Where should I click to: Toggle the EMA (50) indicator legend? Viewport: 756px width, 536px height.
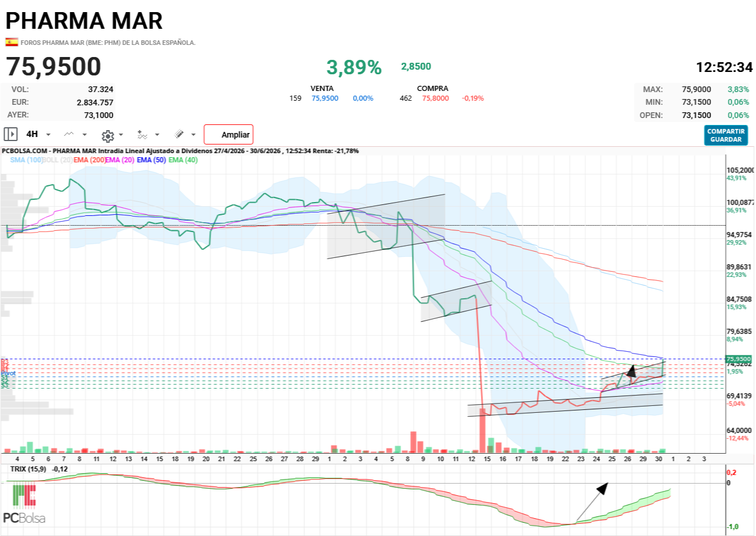[x=151, y=160]
